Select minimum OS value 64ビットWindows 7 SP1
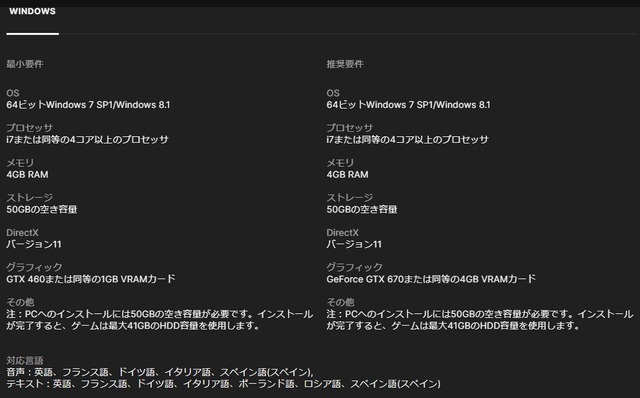Screen dimensions: 640x398 (88, 105)
